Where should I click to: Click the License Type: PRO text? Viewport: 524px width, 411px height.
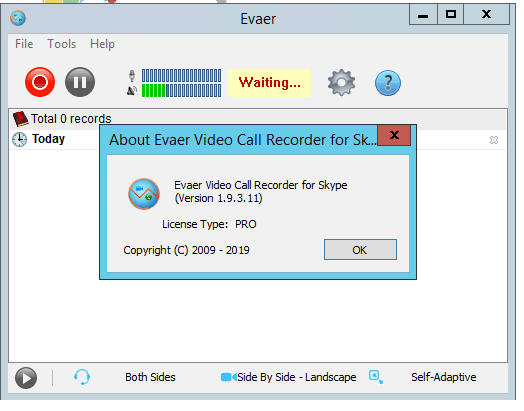click(209, 224)
